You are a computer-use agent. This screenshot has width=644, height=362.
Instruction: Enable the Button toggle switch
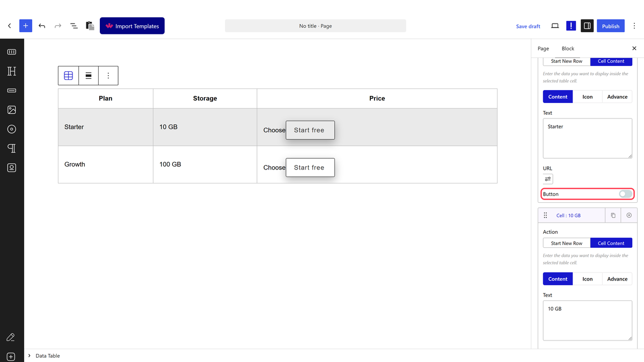pyautogui.click(x=625, y=194)
